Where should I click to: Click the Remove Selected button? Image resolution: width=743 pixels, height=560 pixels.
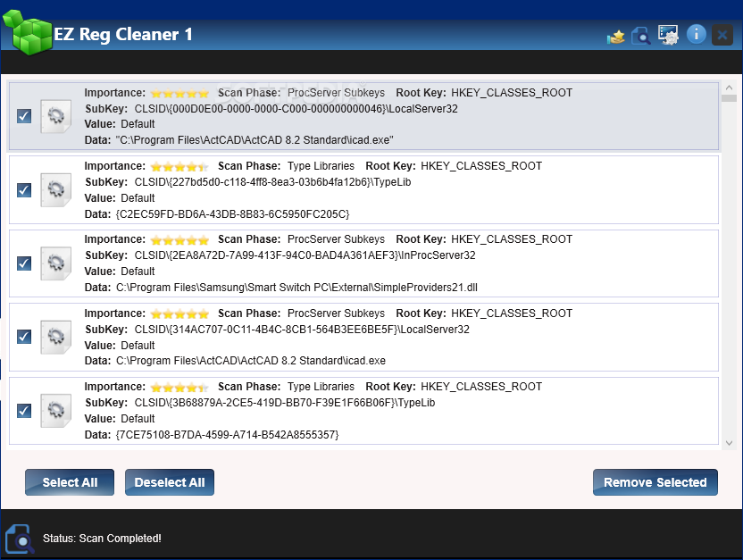pos(655,482)
